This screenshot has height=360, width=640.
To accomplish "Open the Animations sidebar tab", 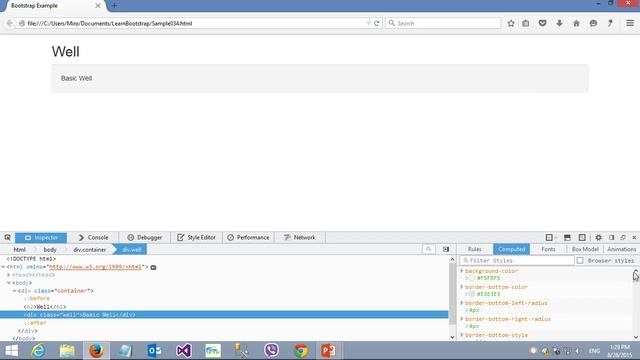I will (x=621, y=249).
